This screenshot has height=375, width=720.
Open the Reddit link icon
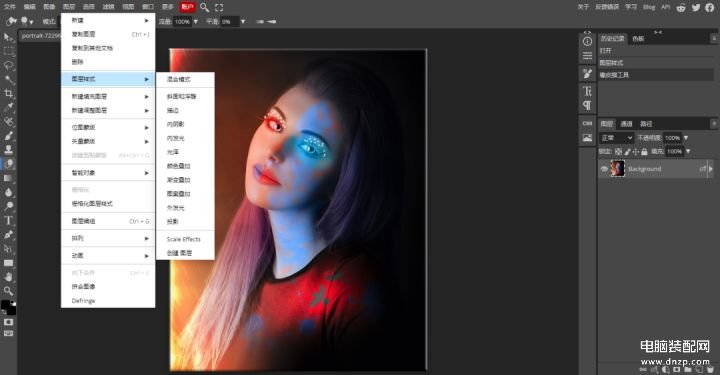tap(681, 7)
